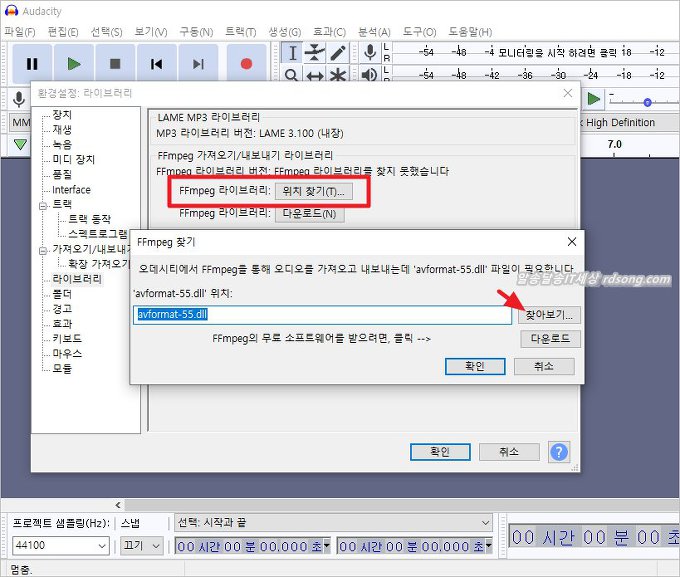Select the Envelope tool
The image size is (680, 577).
click(315, 52)
